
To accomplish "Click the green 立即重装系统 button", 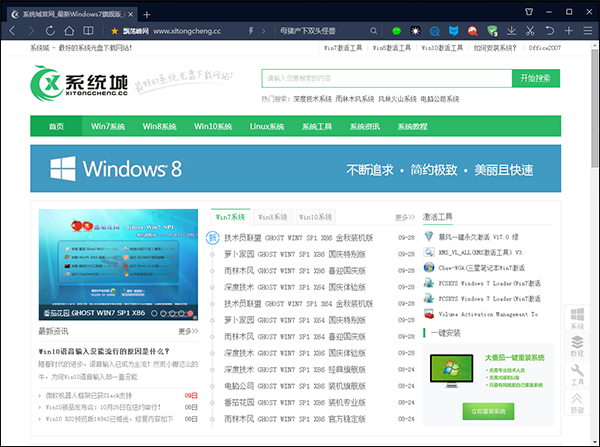I will (488, 411).
